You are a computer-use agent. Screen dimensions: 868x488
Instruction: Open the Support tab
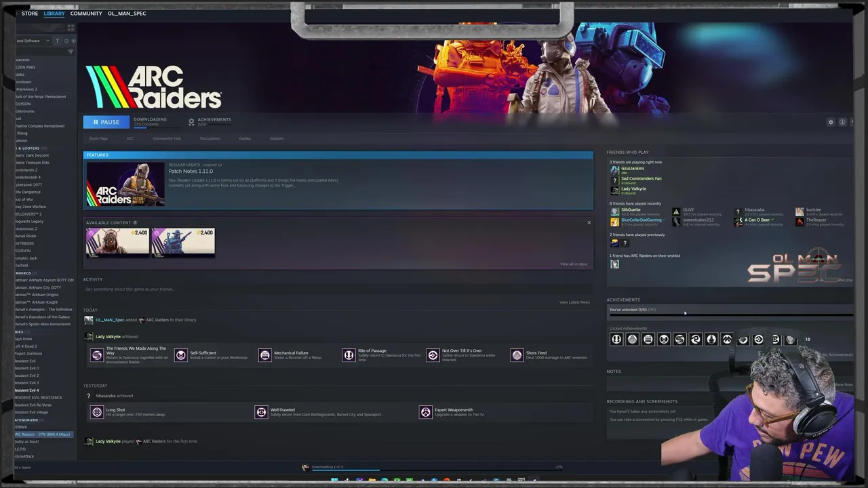coord(277,138)
